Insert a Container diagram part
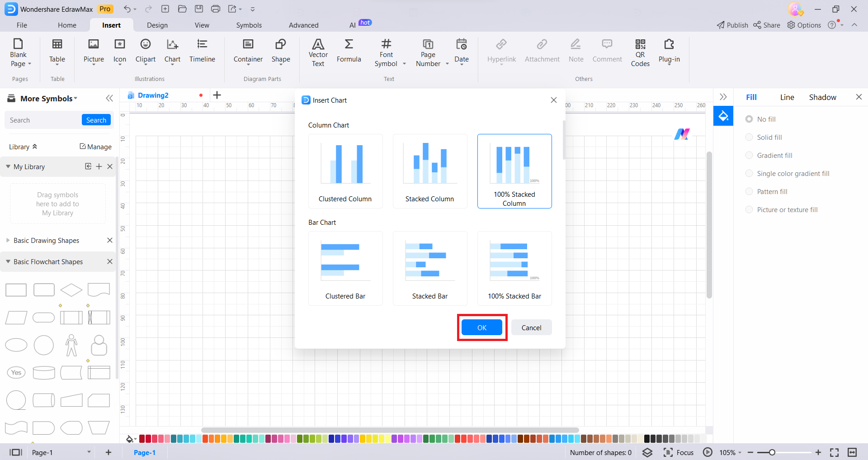Image resolution: width=868 pixels, height=460 pixels. click(x=248, y=52)
